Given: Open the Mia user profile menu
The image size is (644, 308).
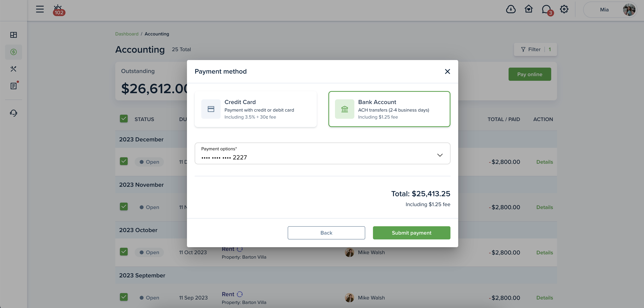Looking at the screenshot, I should [610, 10].
